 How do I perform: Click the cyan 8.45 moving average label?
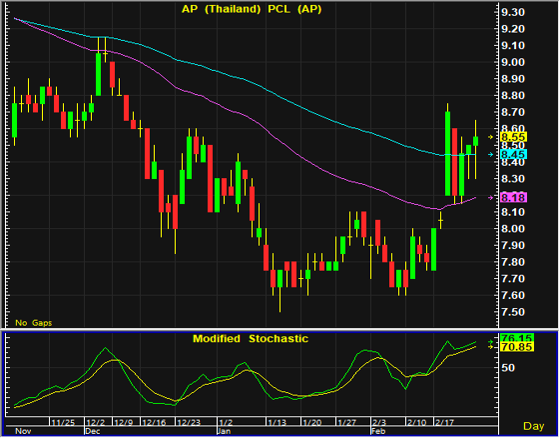pyautogui.click(x=514, y=154)
